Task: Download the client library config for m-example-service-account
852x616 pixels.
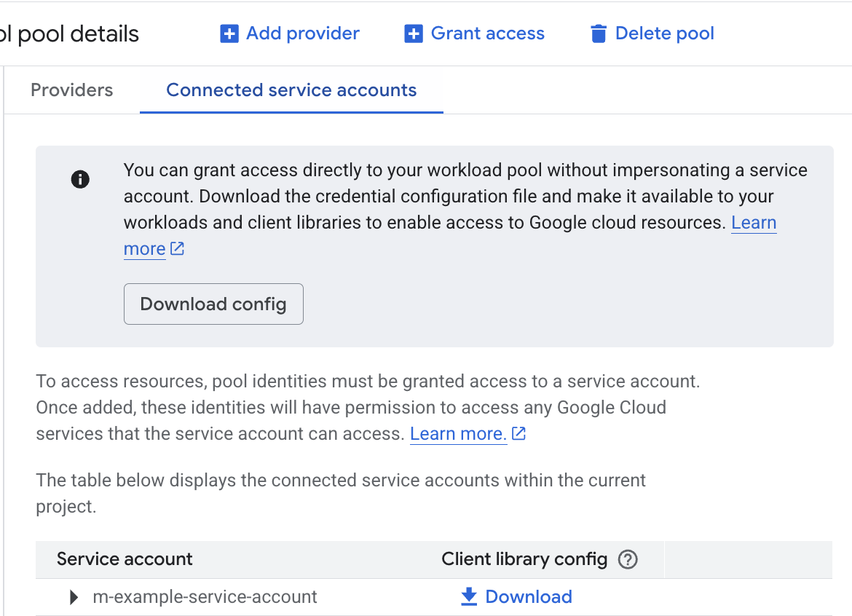Action: [x=528, y=596]
